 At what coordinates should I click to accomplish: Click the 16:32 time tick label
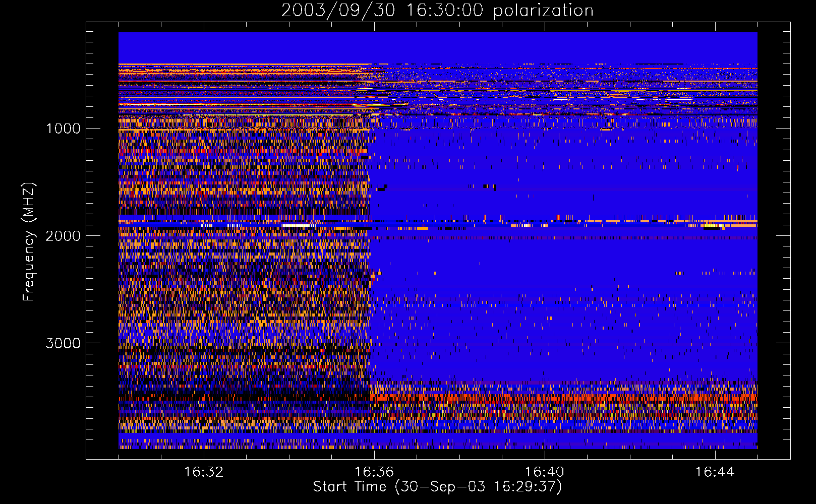(x=204, y=472)
